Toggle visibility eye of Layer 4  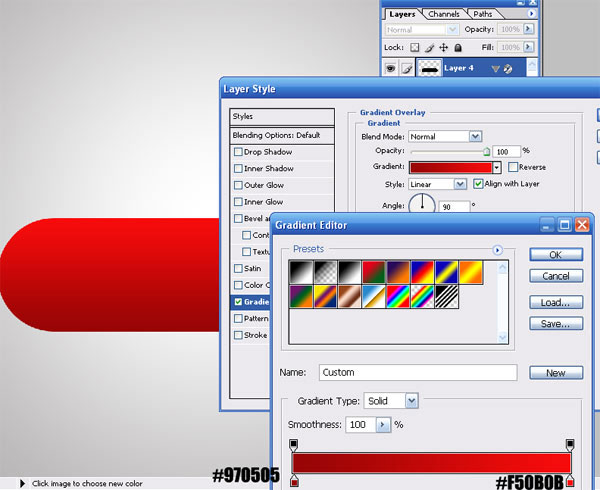tap(390, 69)
